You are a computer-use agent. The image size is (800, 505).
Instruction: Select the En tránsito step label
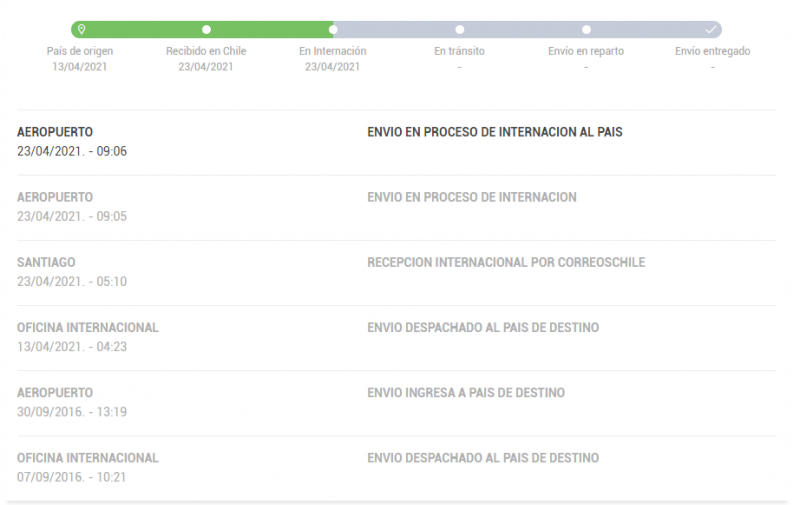coord(459,51)
